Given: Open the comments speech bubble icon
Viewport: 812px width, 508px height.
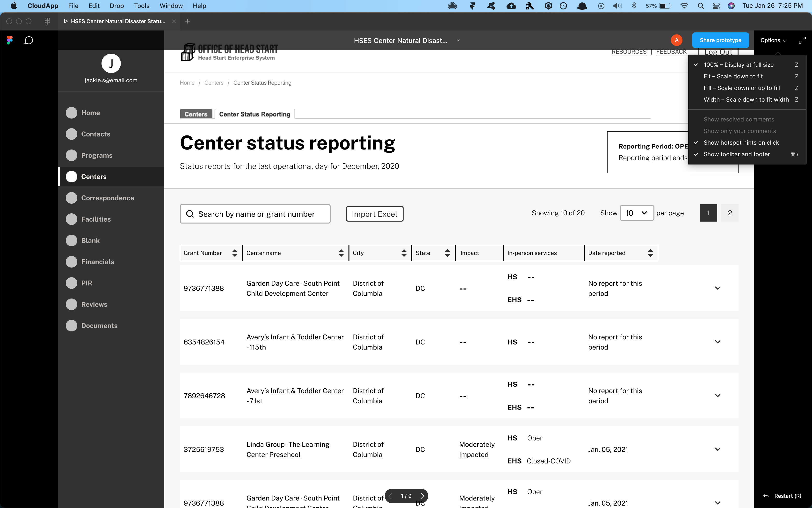Looking at the screenshot, I should click(29, 40).
